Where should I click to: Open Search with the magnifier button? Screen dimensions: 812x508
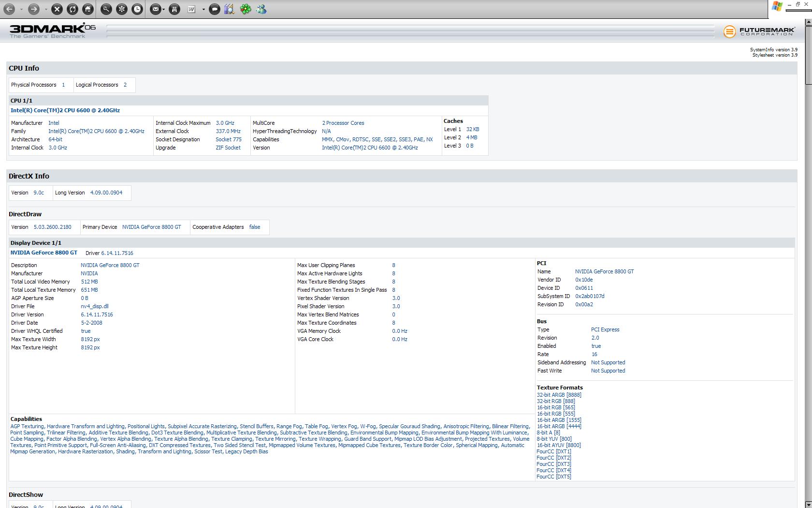coord(106,9)
